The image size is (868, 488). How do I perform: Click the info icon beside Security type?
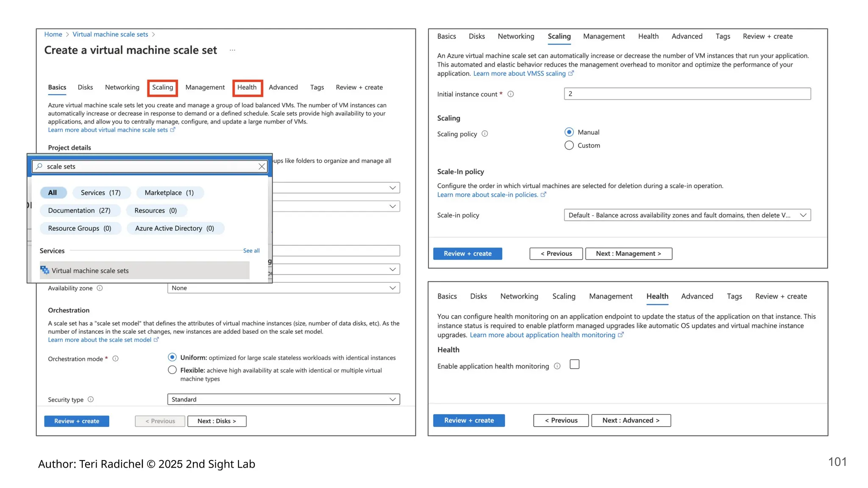91,399
